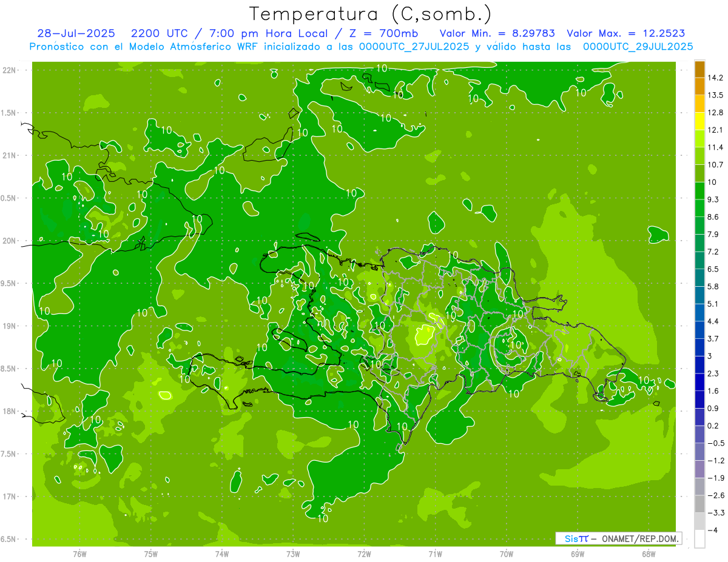This screenshot has width=728, height=562.
Task: Click the lime swatch between 11.4 and 12.1
Action: click(699, 139)
